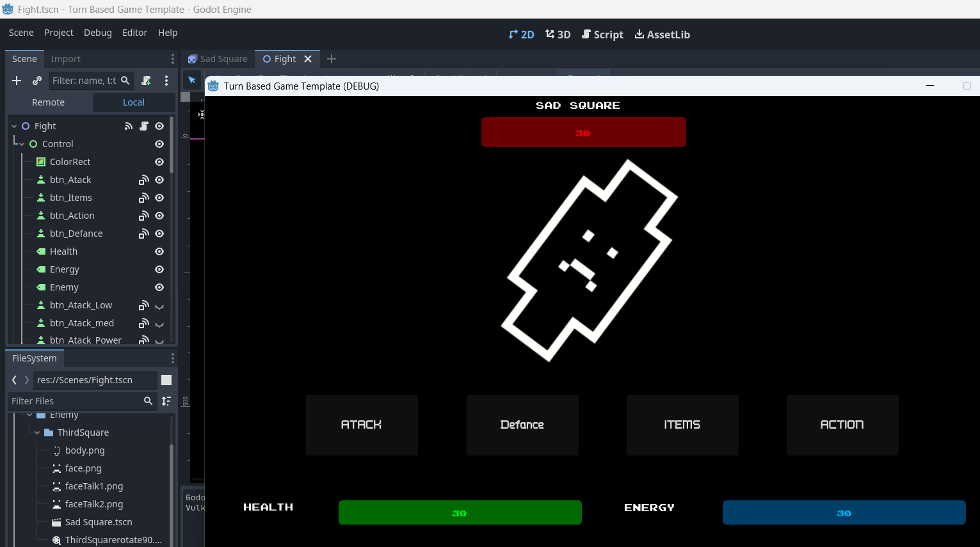Hide the Enemy label node
Viewport: 980px width, 547px height.
[159, 287]
